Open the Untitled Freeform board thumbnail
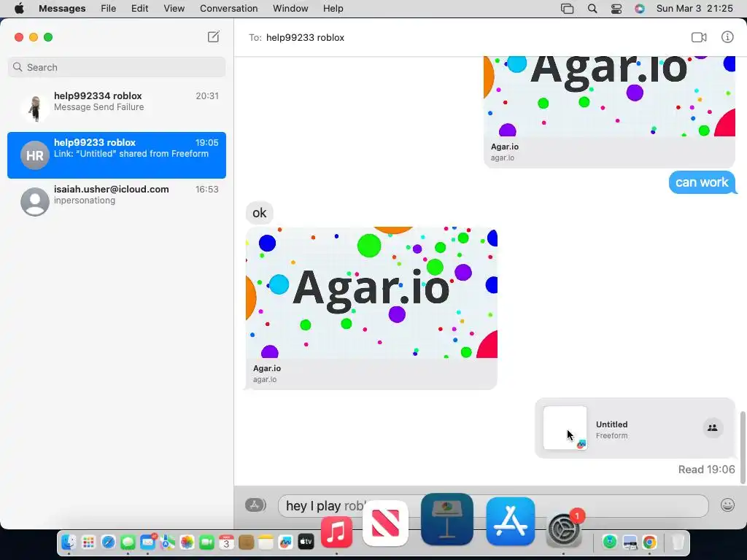 point(565,427)
